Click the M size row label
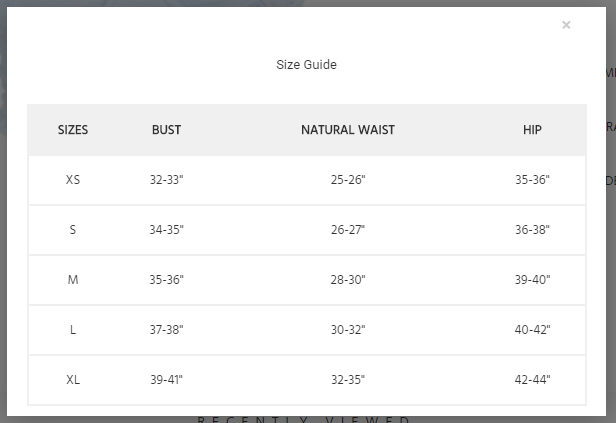616x423 pixels. click(x=73, y=280)
